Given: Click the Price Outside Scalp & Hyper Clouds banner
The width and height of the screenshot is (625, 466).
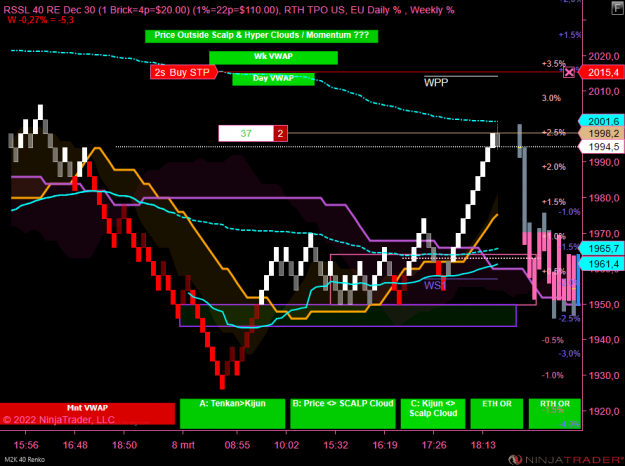Looking at the screenshot, I should [x=261, y=36].
